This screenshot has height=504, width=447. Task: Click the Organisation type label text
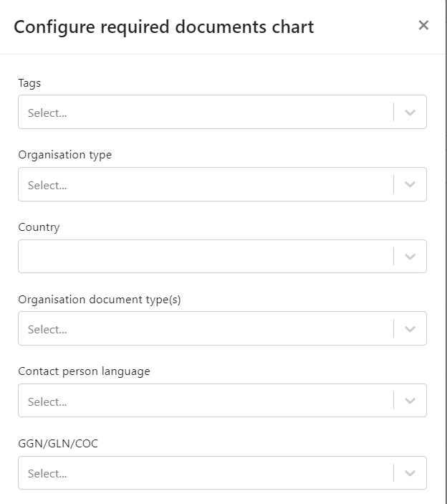[65, 155]
